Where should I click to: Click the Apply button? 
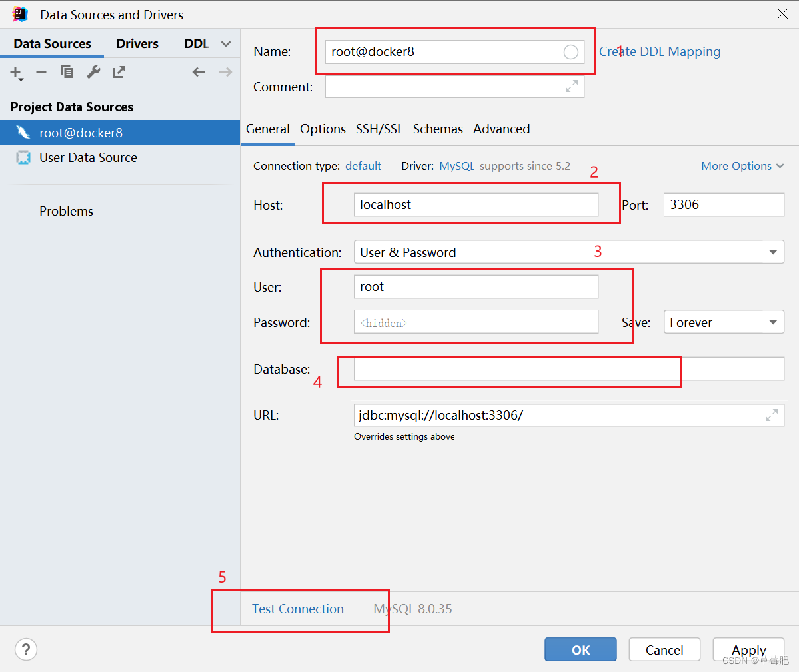(x=748, y=649)
